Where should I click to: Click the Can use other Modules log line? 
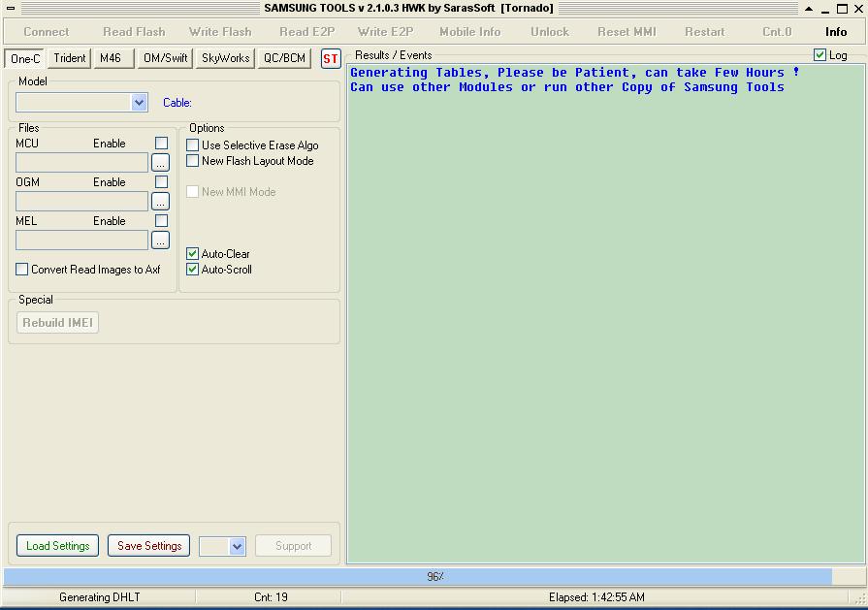pos(566,87)
